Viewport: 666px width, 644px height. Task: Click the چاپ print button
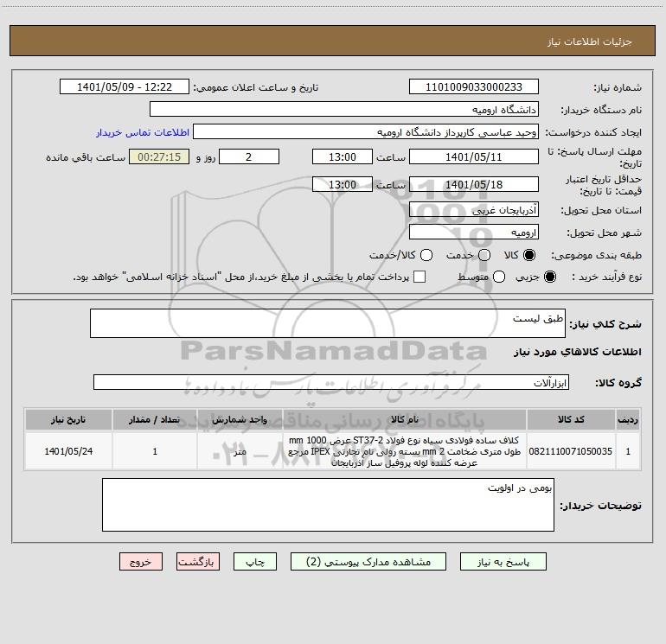tap(255, 562)
